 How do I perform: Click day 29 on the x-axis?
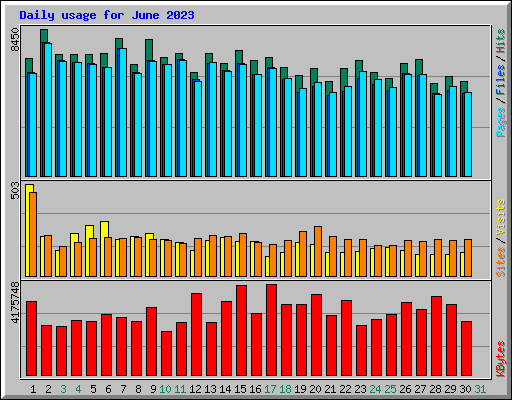450,389
